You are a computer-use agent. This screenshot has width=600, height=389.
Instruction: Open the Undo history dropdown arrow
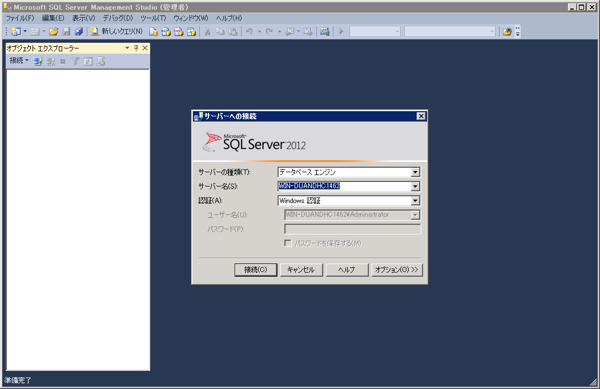click(259, 32)
